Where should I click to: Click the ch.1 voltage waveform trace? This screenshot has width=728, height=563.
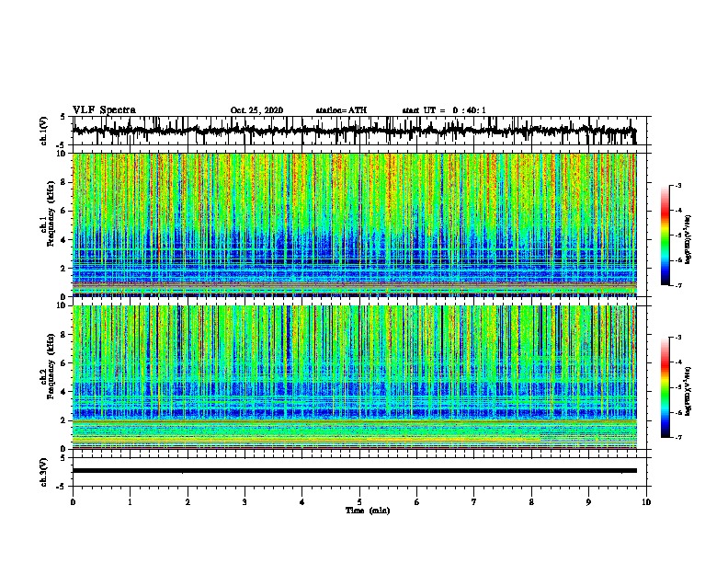pos(354,131)
